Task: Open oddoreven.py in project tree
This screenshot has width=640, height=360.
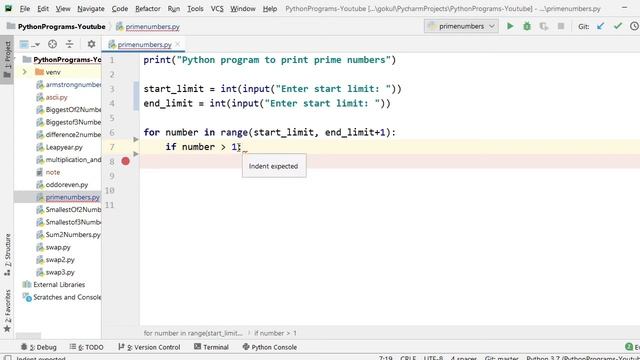Action: 67,185
